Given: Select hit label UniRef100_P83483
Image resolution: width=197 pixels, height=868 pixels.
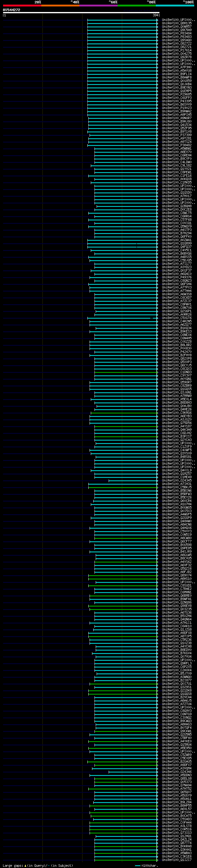Looking at the screenshot, I should 177,37.
